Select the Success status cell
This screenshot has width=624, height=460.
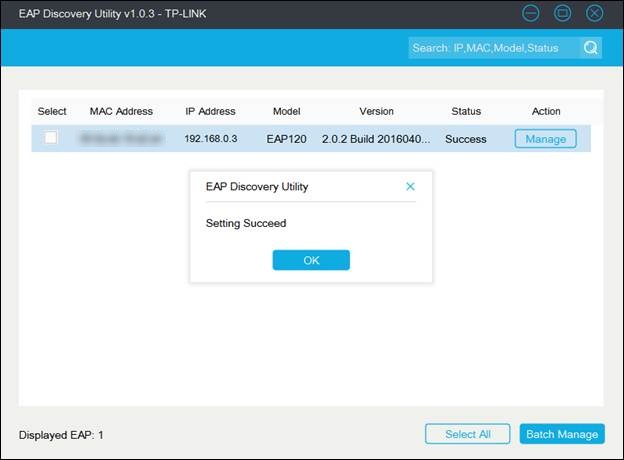coord(466,139)
